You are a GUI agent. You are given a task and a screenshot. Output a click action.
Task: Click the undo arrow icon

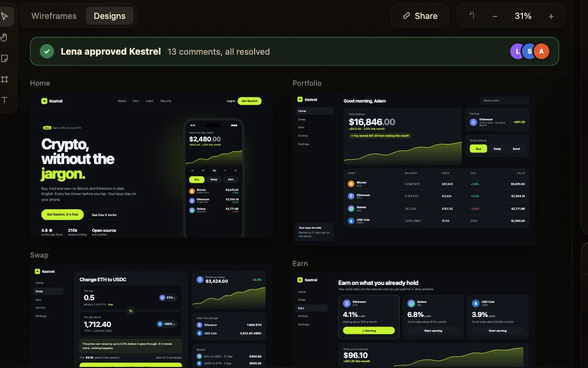click(472, 16)
